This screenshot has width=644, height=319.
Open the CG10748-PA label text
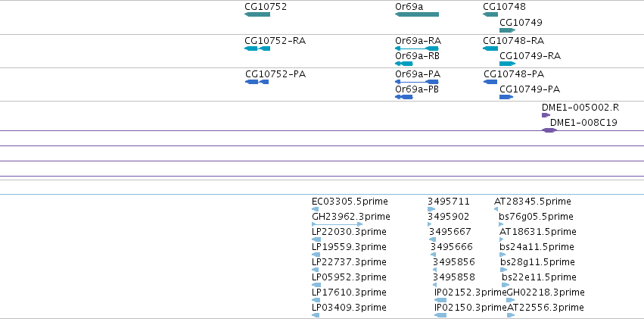click(514, 74)
